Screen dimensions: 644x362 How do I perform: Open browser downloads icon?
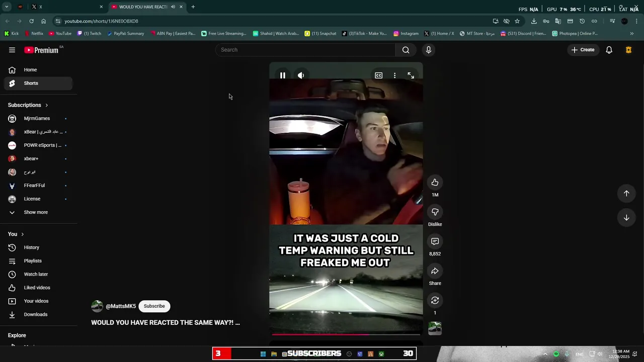534,21
